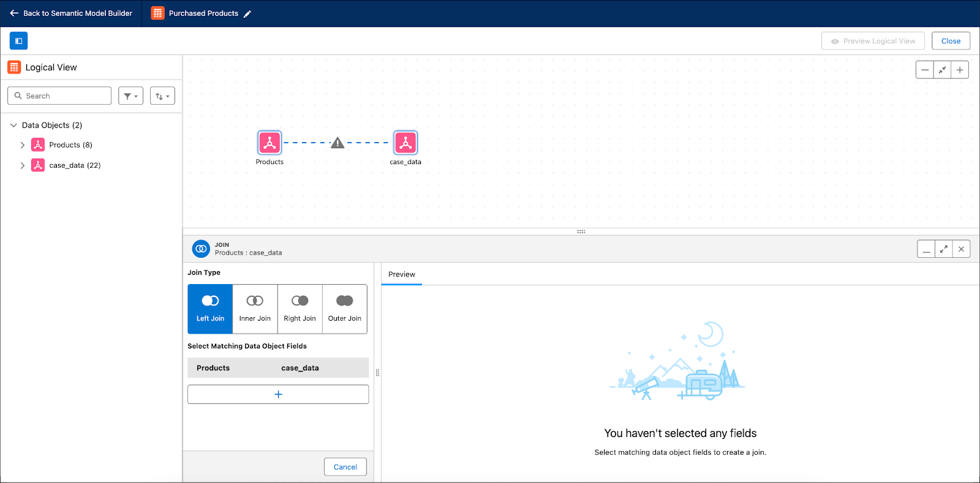Select the Products node on canvas

[269, 143]
